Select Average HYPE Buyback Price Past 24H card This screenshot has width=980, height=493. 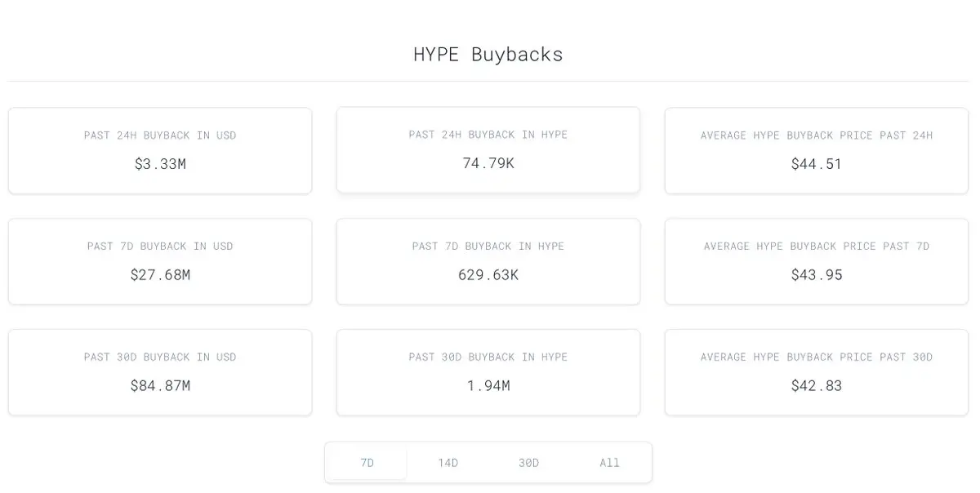817,151
